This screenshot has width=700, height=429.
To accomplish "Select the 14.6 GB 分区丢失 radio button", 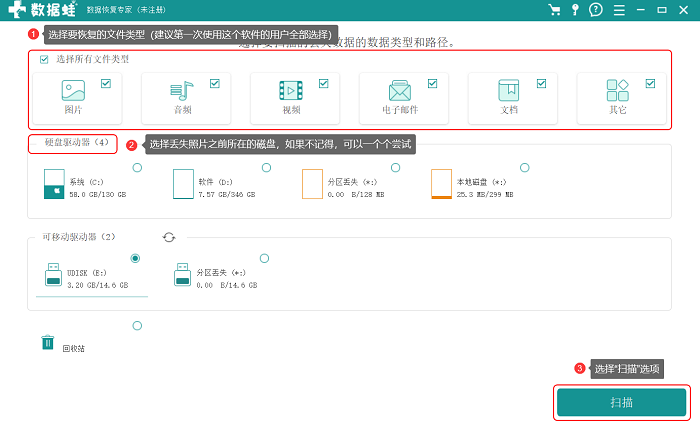I will [265, 258].
